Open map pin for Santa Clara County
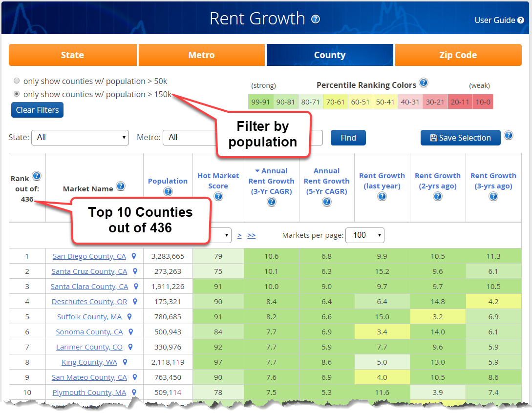532x413 pixels. tap(136, 287)
